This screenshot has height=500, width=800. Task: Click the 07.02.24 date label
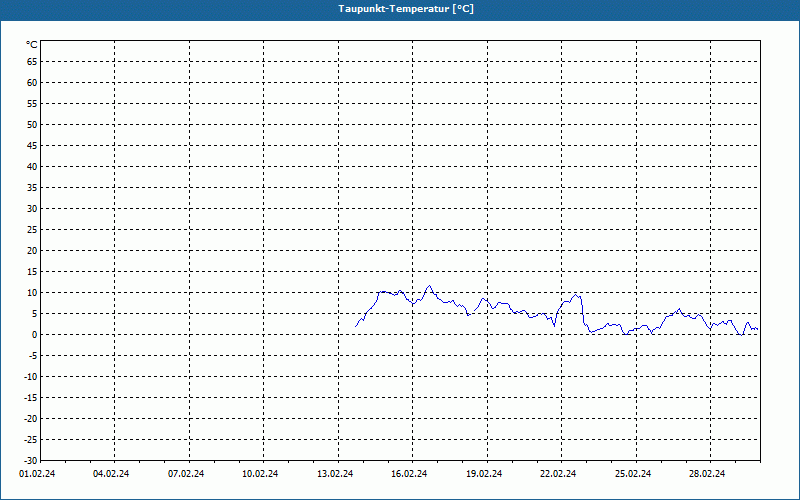coord(186,474)
